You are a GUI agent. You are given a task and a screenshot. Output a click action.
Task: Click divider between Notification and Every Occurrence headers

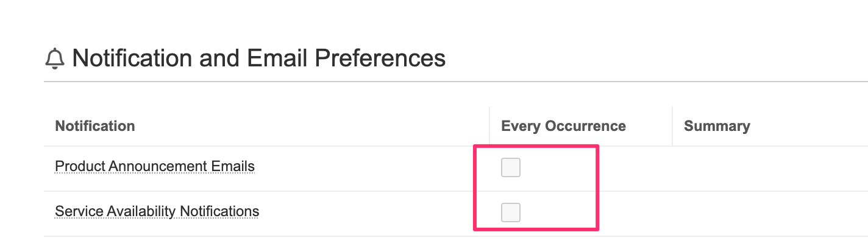(489, 126)
